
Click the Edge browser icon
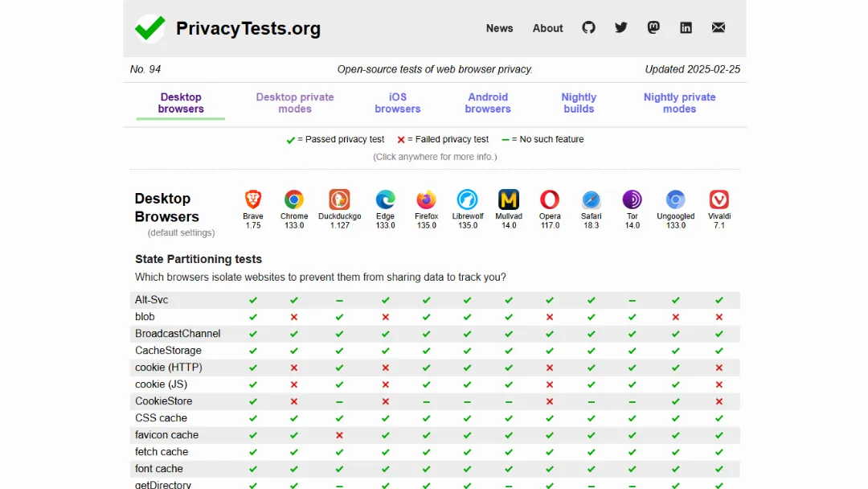[x=385, y=199]
